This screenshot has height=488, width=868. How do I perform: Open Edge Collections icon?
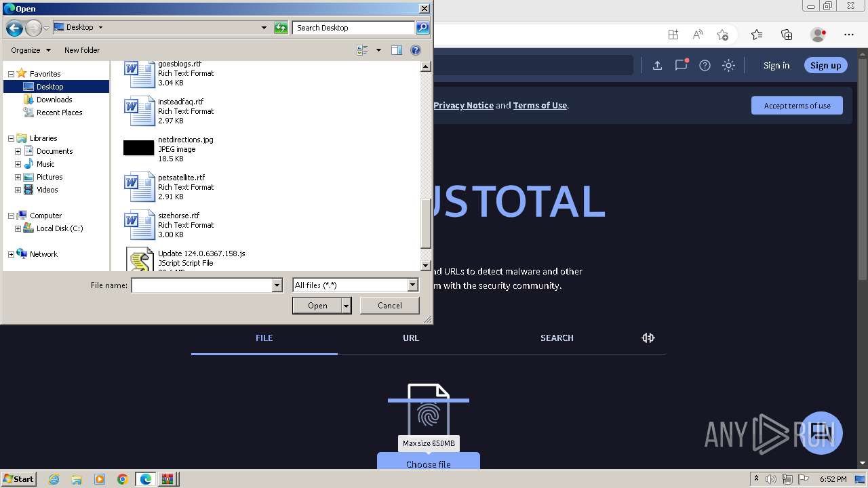coord(787,35)
